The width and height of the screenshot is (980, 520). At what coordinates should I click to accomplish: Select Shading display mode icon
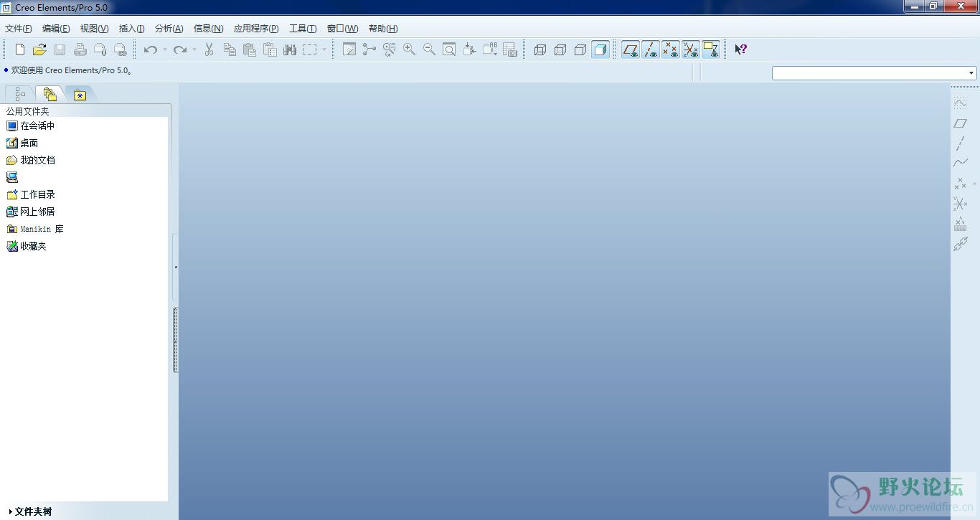600,49
